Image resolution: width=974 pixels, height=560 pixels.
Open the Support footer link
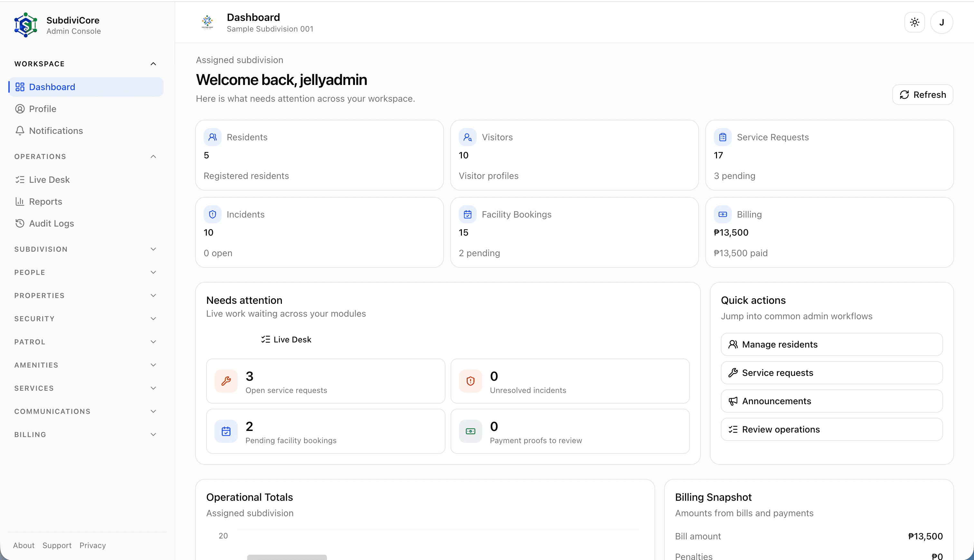pos(57,546)
